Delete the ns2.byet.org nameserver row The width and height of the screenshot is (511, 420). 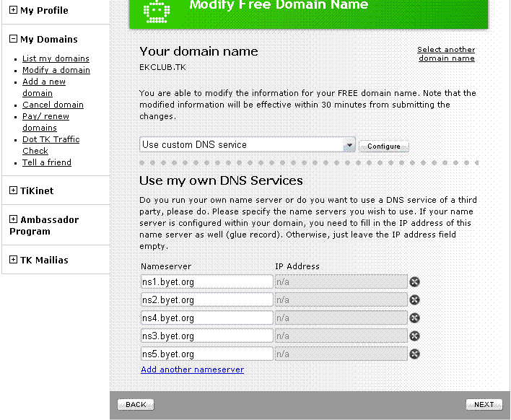(415, 300)
